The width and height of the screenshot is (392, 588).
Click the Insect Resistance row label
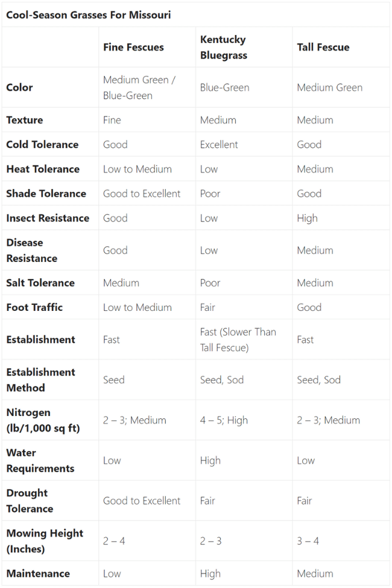[48, 219]
